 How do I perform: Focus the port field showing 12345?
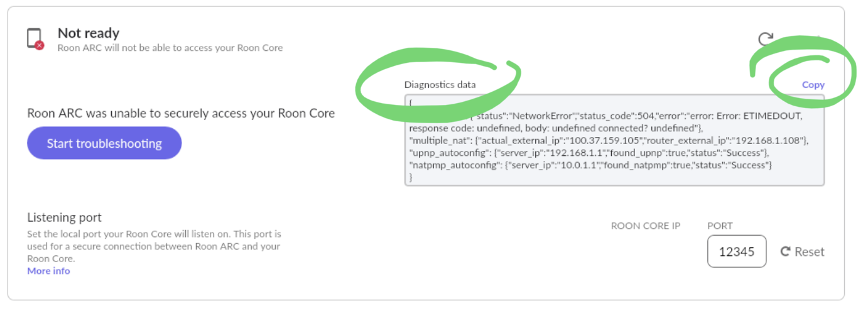coord(737,251)
